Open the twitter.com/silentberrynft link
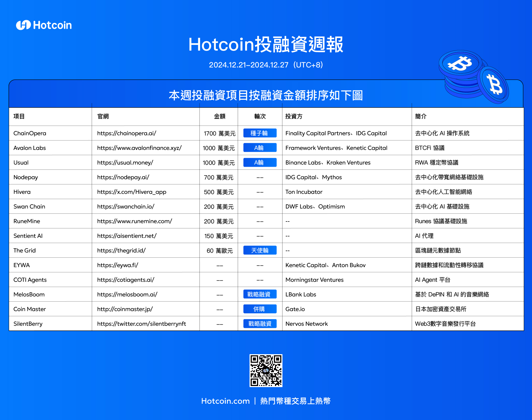The width and height of the screenshot is (532, 420). click(x=141, y=324)
